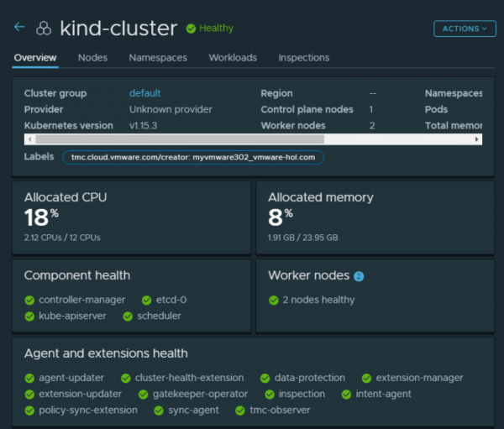
Task: Click the tmc-observer status check icon
Action: (x=239, y=411)
